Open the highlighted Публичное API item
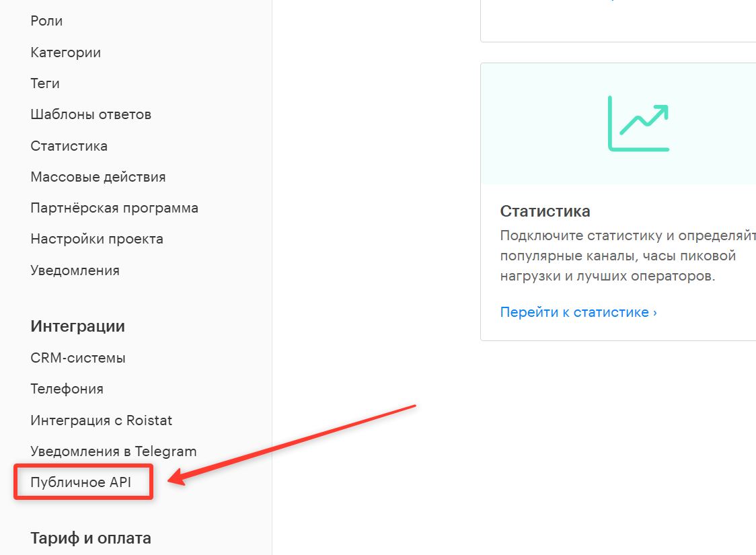The height and width of the screenshot is (555, 756). [81, 482]
